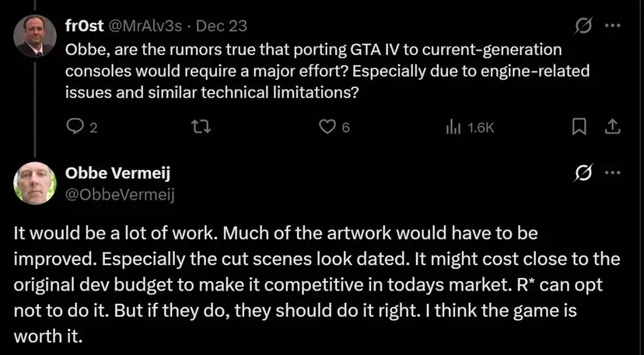Open more options on fr0st's tweet
Screen dimensions: 644x355
(613, 25)
